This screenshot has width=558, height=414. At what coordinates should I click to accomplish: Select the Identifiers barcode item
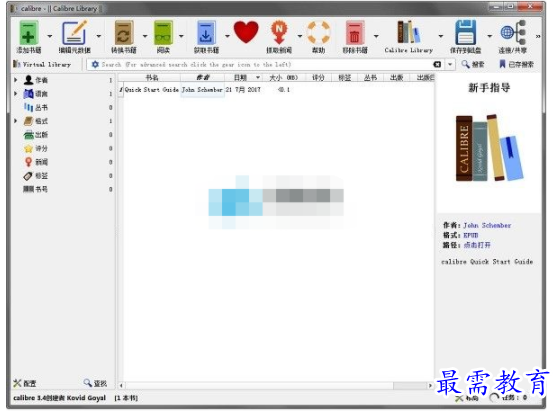tap(35, 189)
